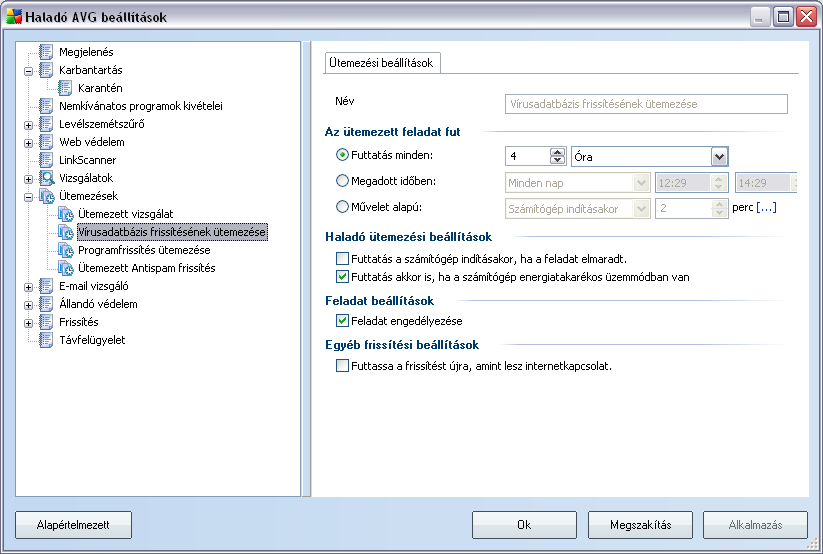Screen dimensions: 823x554
Task: Click the Frissítés tree icon
Action: pyautogui.click(x=46, y=322)
